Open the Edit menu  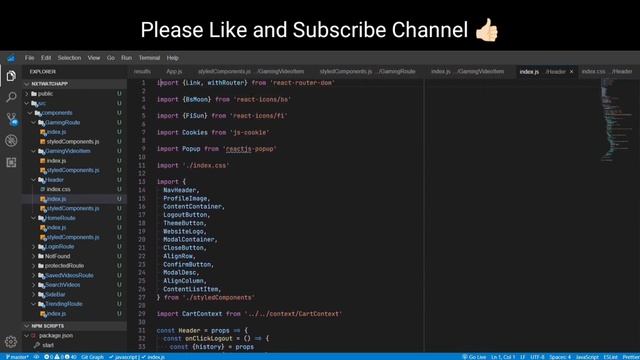(46, 58)
